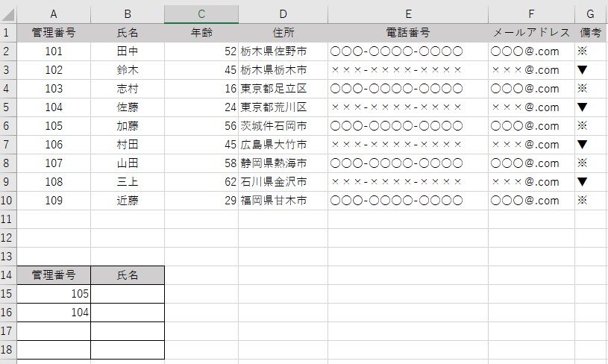Click empty name cell B16 beside 104
The height and width of the screenshot is (364, 608).
pos(128,313)
